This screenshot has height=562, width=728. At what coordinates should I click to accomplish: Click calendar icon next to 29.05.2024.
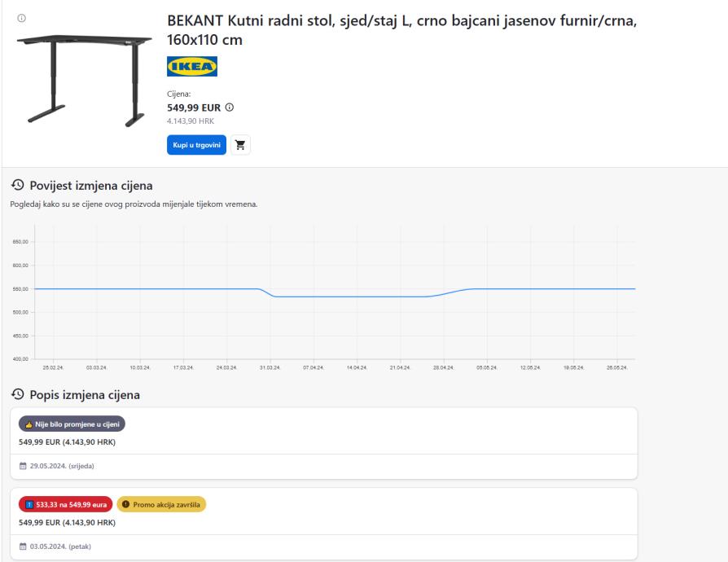pos(23,466)
